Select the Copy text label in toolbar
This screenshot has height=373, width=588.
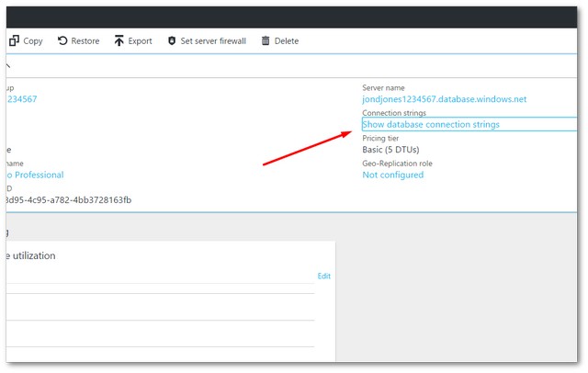[33, 41]
